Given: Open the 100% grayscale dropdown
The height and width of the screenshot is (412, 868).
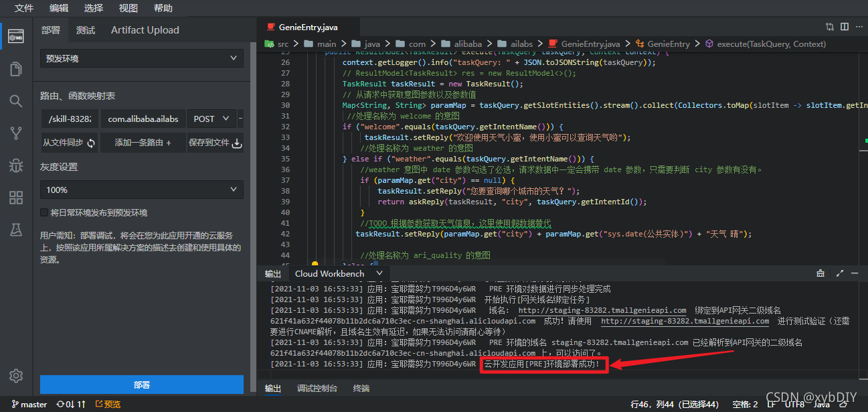Looking at the screenshot, I should (141, 190).
